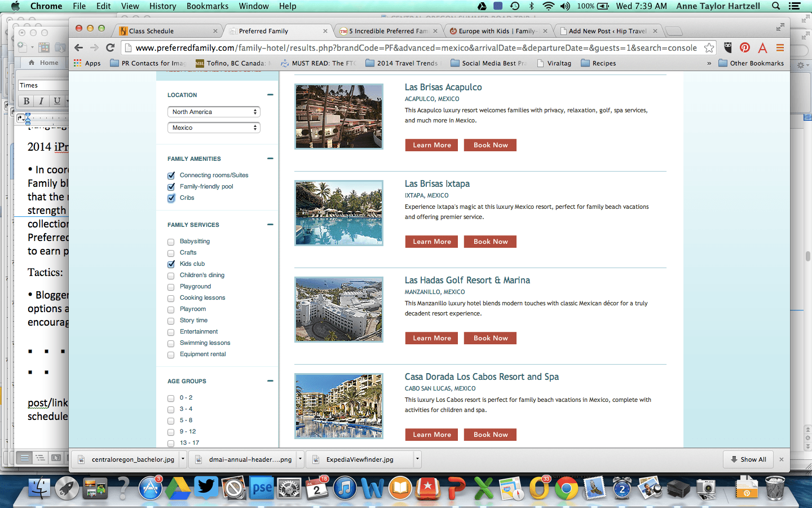
Task: Open the History menu
Action: (x=162, y=6)
